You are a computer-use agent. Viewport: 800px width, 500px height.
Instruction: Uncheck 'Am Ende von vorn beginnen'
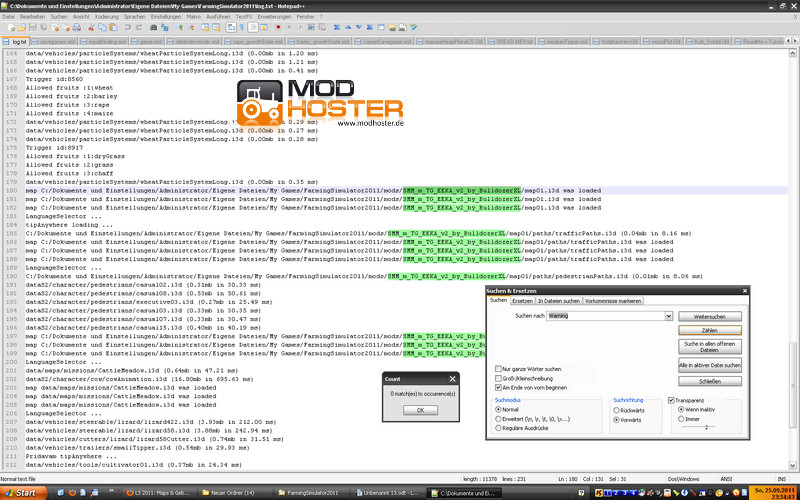point(498,387)
